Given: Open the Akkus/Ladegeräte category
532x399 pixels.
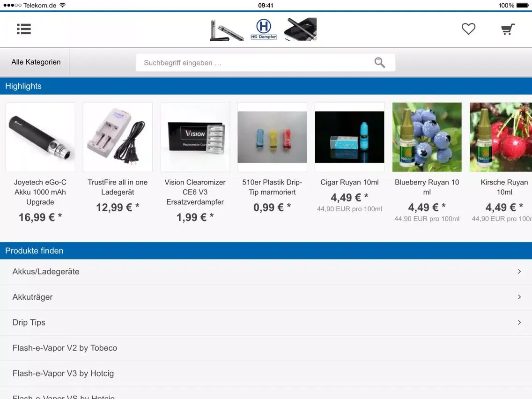Looking at the screenshot, I should (266, 272).
